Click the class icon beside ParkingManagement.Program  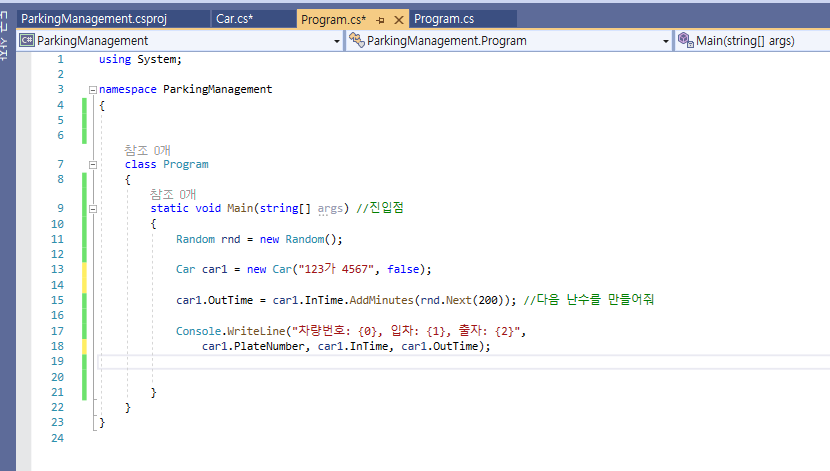[357, 40]
